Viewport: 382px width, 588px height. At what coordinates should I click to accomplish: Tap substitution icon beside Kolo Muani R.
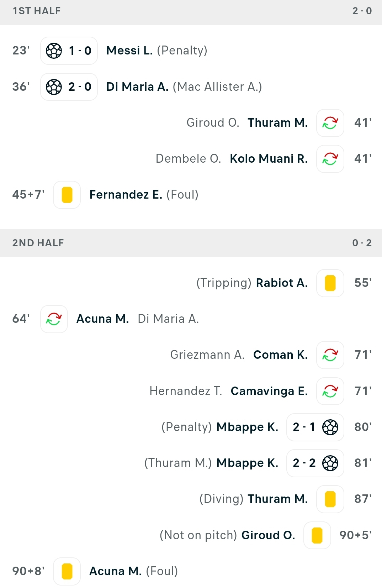pos(330,159)
